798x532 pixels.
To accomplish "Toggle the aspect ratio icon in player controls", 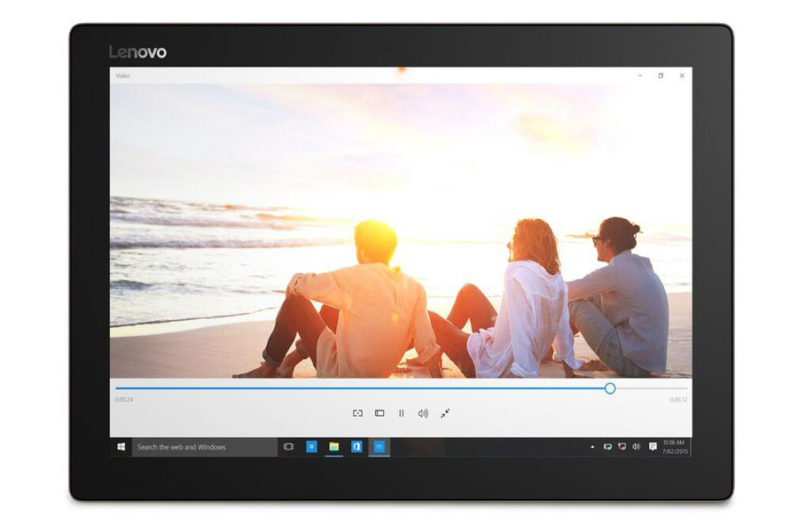I will pos(379,413).
